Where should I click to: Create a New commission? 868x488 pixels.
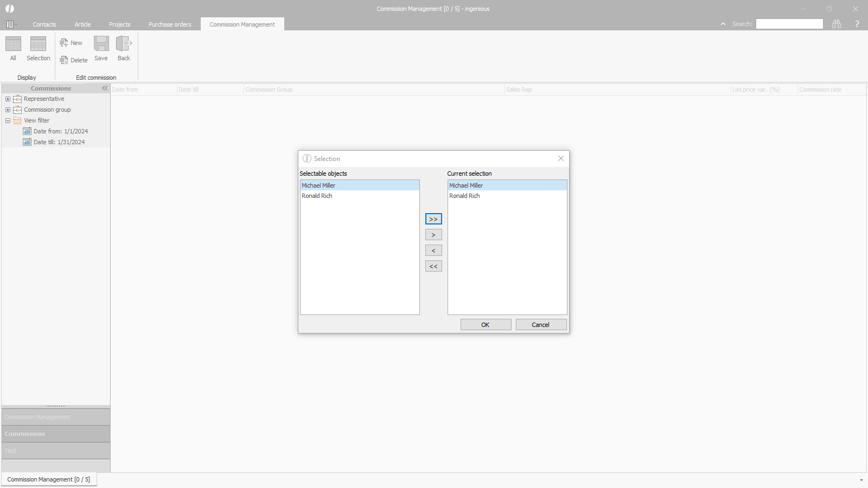71,43
